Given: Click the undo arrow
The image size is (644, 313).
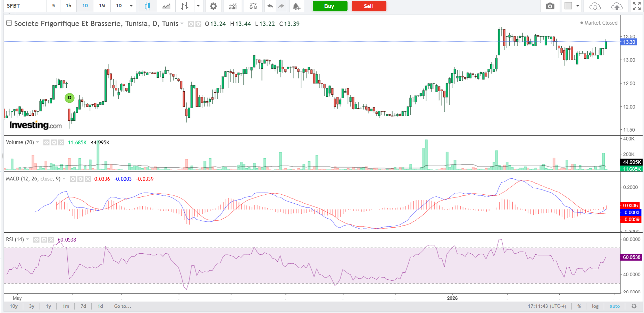Looking at the screenshot, I should (x=270, y=6).
